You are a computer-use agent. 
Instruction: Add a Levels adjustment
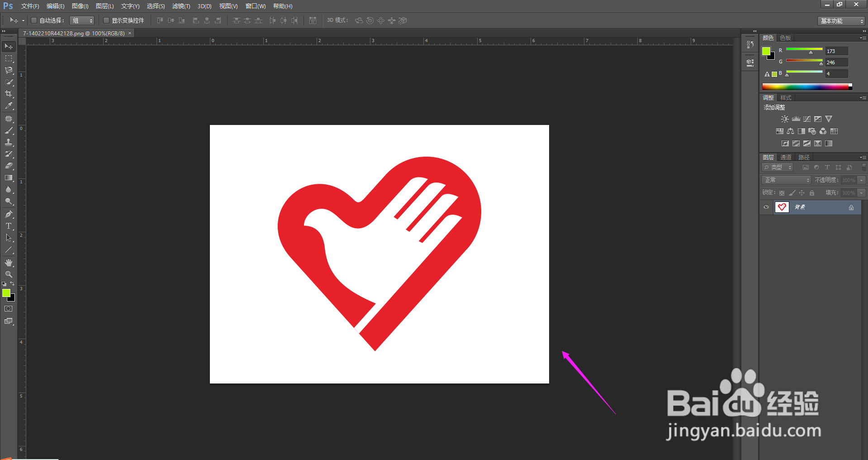point(796,119)
